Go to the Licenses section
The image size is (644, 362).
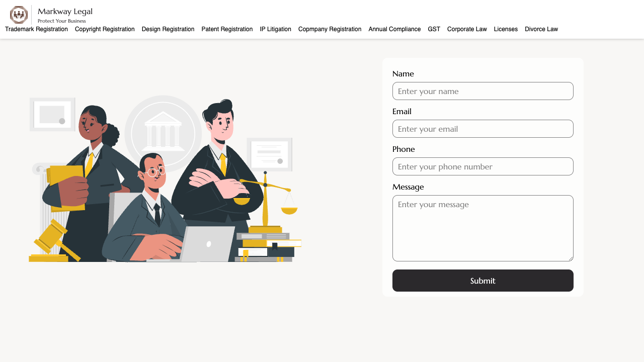click(506, 29)
